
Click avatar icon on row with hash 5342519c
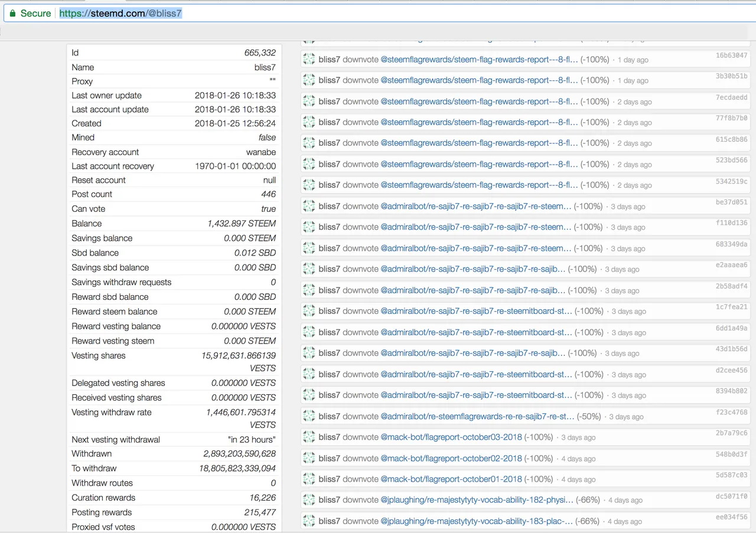pyautogui.click(x=309, y=185)
